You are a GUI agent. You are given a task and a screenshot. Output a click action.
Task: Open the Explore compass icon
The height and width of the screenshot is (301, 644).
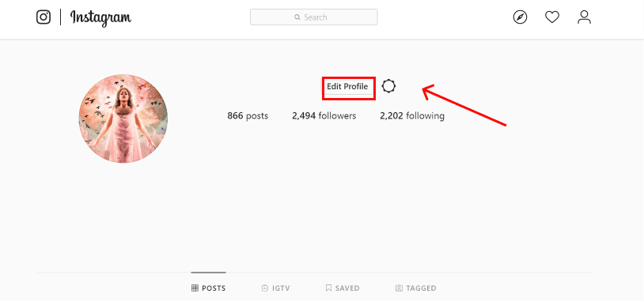520,17
